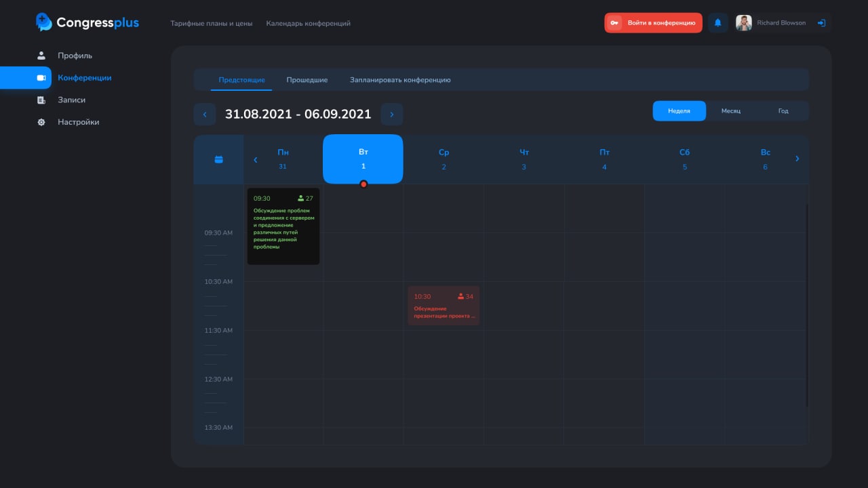Click the Войти в конференцию button

pyautogui.click(x=653, y=23)
